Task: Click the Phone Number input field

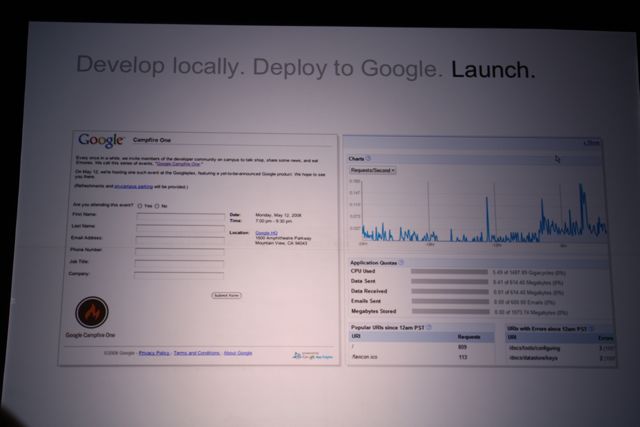Action: (180, 252)
